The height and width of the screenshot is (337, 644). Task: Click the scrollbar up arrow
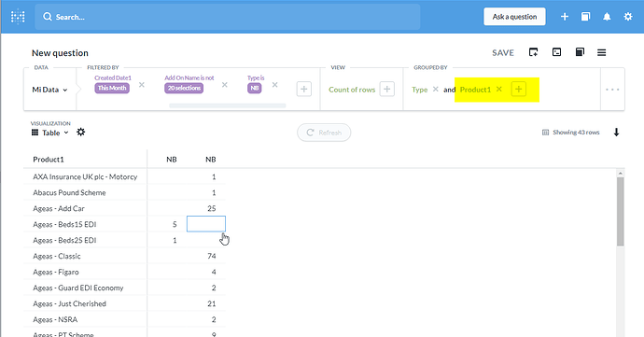pyautogui.click(x=620, y=174)
